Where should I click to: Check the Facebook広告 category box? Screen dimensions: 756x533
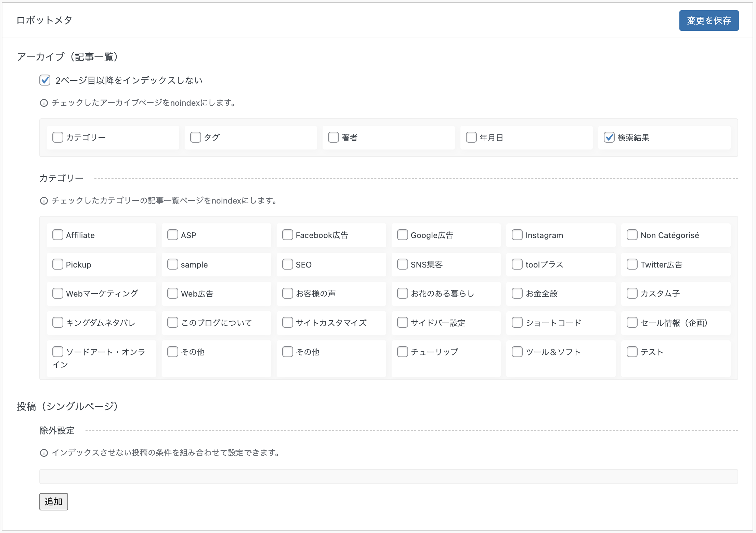click(x=287, y=235)
